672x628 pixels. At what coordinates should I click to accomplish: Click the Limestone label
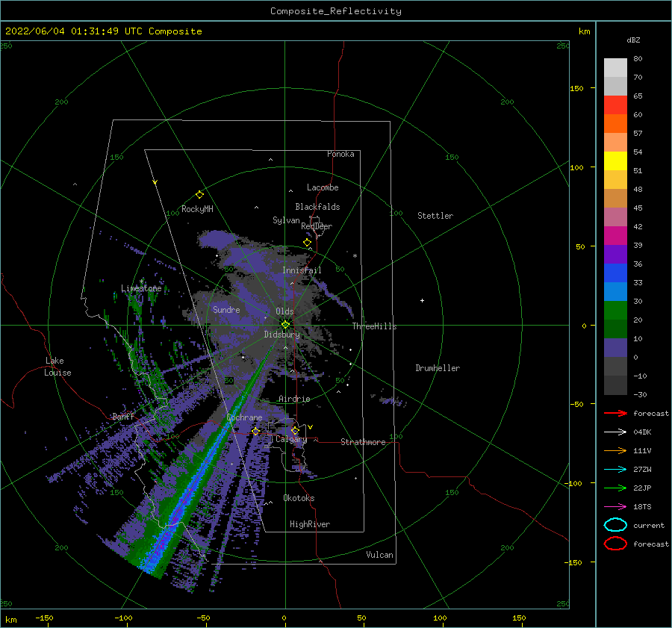pyautogui.click(x=141, y=288)
